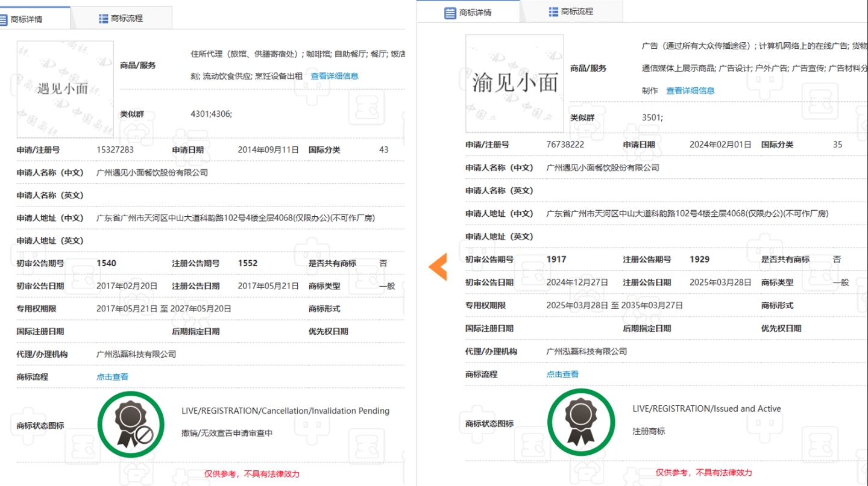
Task: Select preliminary announcement issue 1540
Action: 106,263
